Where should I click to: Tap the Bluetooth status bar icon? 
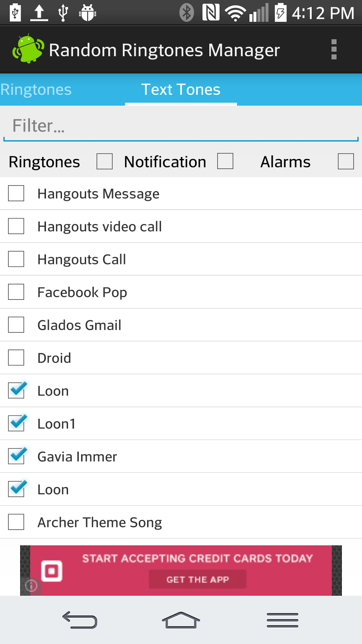tap(187, 12)
